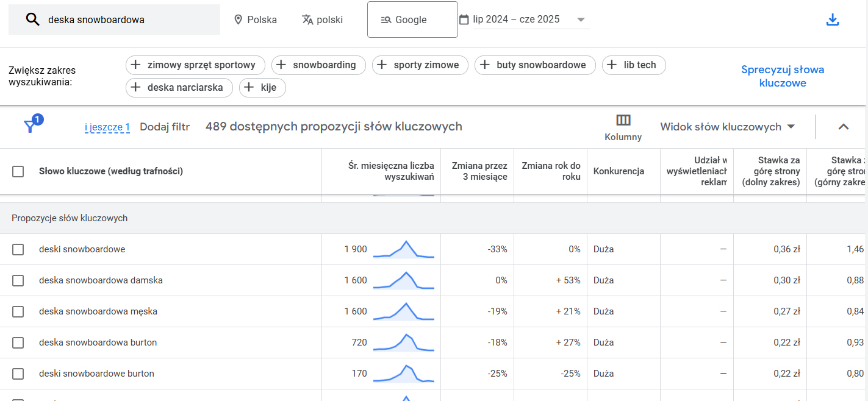Select 'deska snowboardowa damska' checkbox
This screenshot has width=868, height=401.
click(x=18, y=280)
